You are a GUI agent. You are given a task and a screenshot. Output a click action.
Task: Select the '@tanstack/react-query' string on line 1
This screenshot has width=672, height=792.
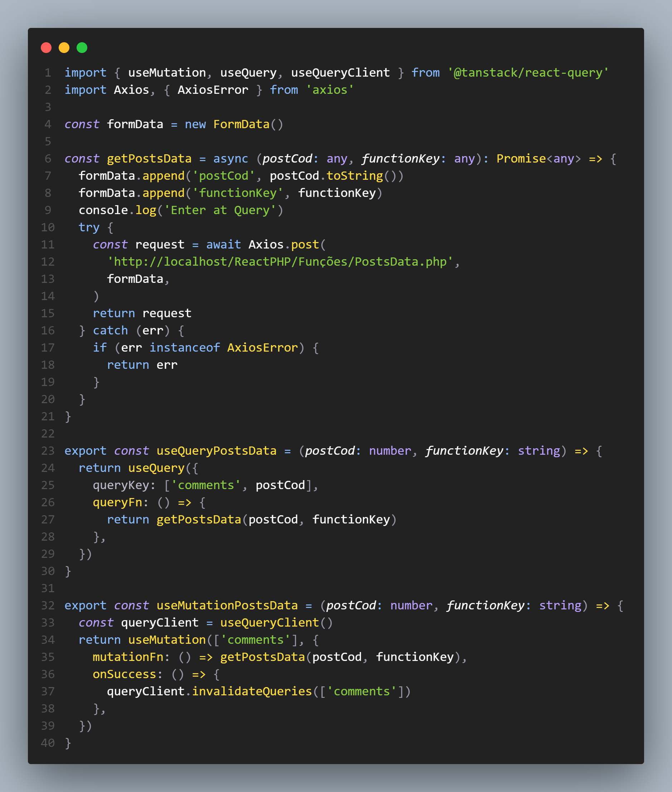[529, 72]
